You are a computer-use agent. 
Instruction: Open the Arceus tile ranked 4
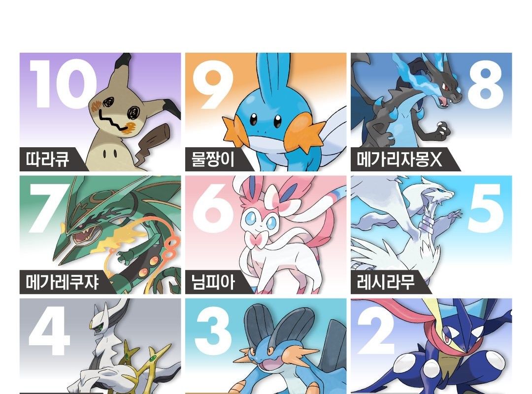pos(100,346)
